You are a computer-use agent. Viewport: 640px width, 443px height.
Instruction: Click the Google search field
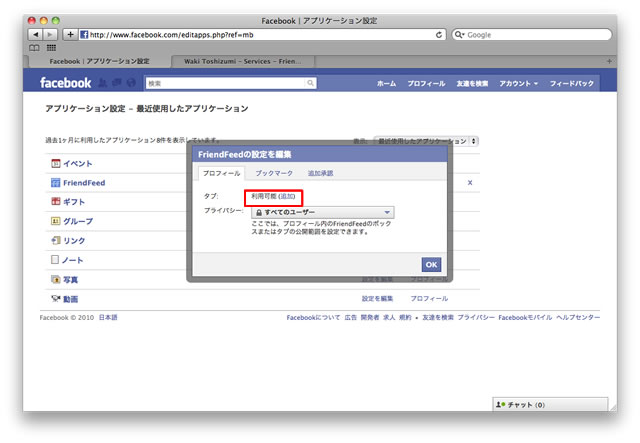click(x=532, y=35)
